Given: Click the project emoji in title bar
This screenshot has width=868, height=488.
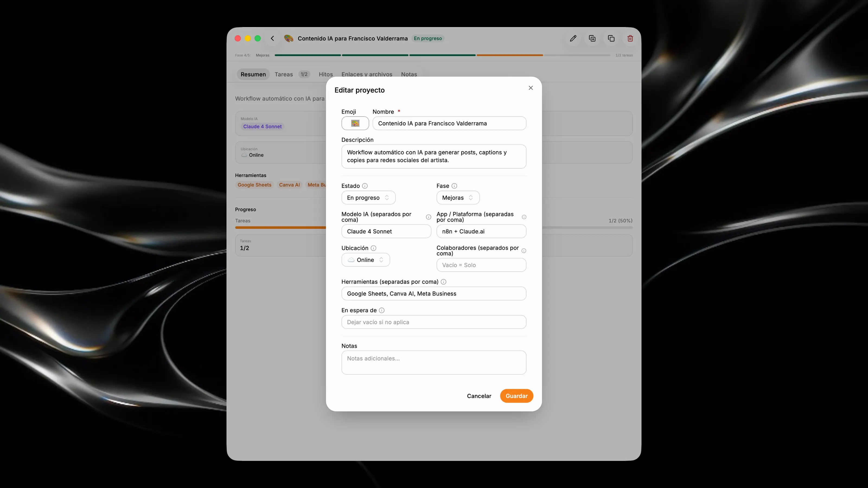Looking at the screenshot, I should click(x=288, y=38).
